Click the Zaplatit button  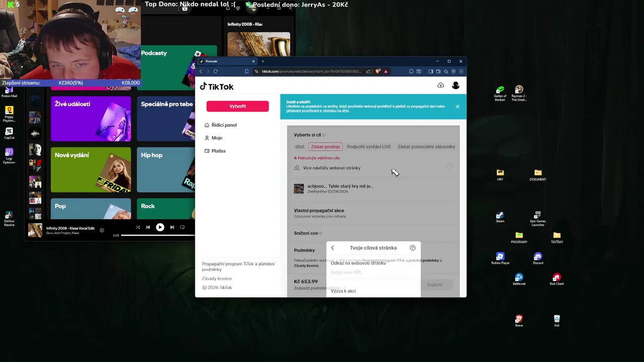click(x=435, y=285)
